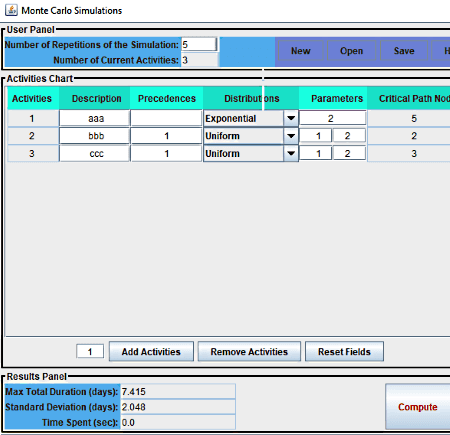Click the description field containing ccc
The height and width of the screenshot is (435, 450).
pyautogui.click(x=95, y=154)
